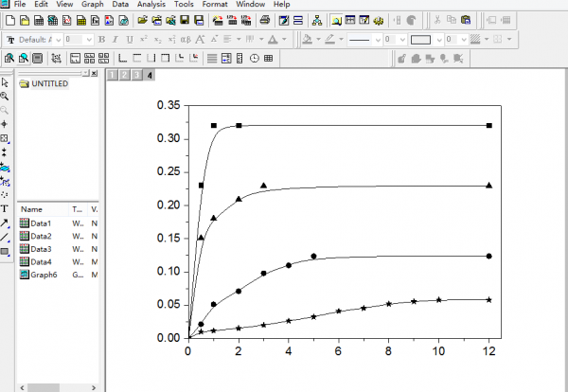Viewport: 568px width, 392px height.
Task: Click the New Notes icon
Action: click(123, 20)
